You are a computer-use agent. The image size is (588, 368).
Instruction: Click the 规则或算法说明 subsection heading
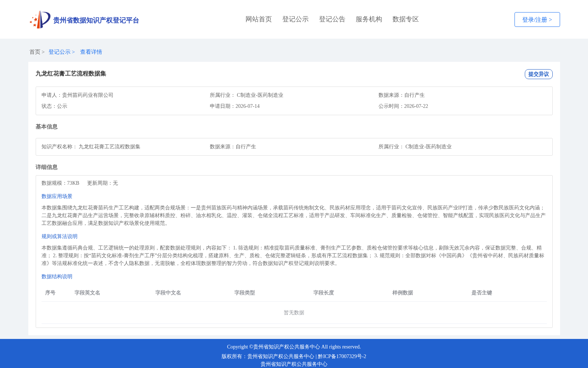point(60,236)
